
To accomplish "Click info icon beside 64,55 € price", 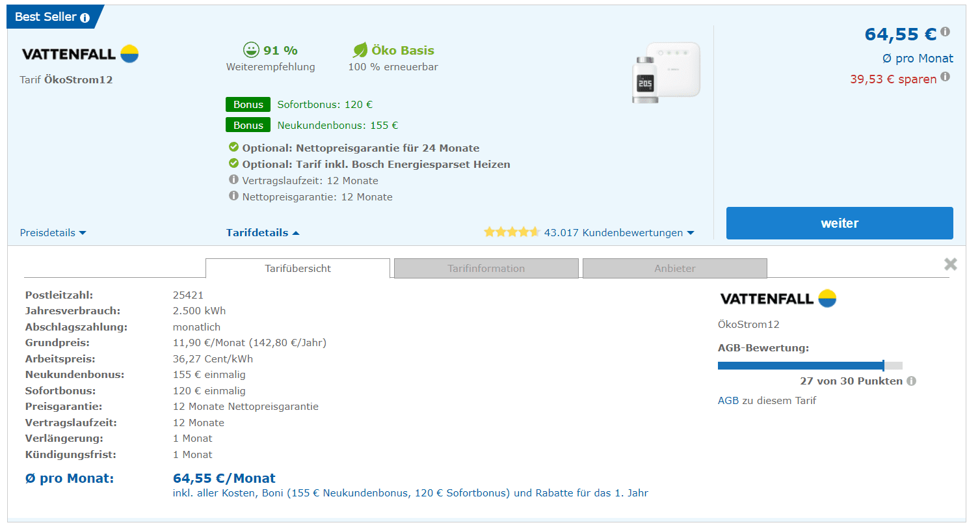I will tap(945, 32).
